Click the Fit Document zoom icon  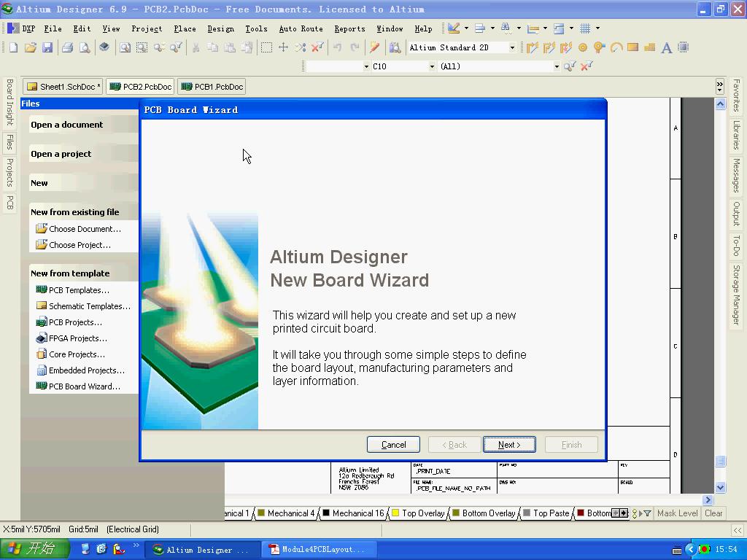point(125,47)
